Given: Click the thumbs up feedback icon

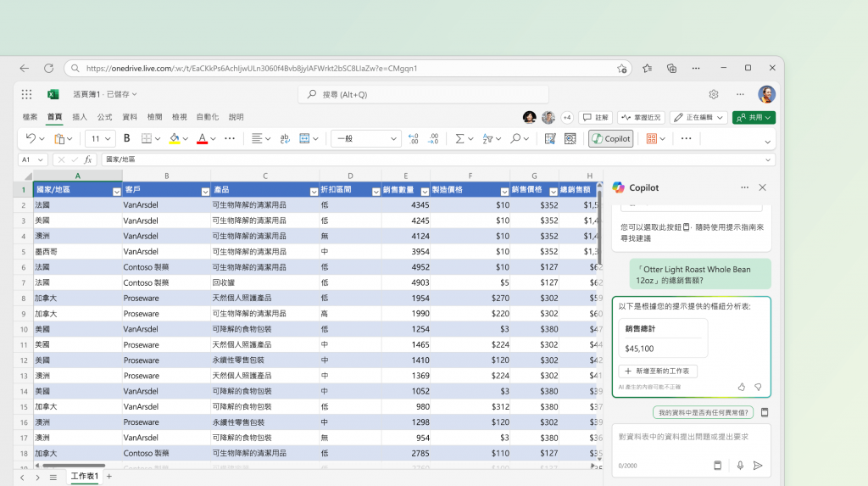Looking at the screenshot, I should click(x=741, y=387).
